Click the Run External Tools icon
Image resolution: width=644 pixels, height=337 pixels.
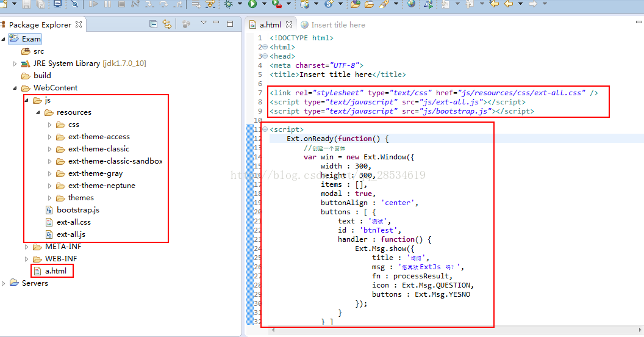point(276,4)
